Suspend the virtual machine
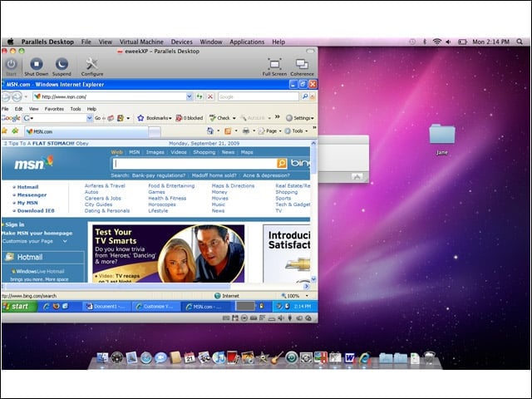Screen dimensions: 532x399 pos(62,66)
